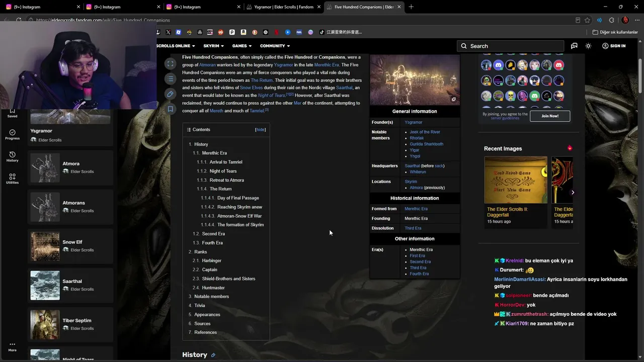Open the Reddit bookmark in bookmarks bar

(220, 32)
